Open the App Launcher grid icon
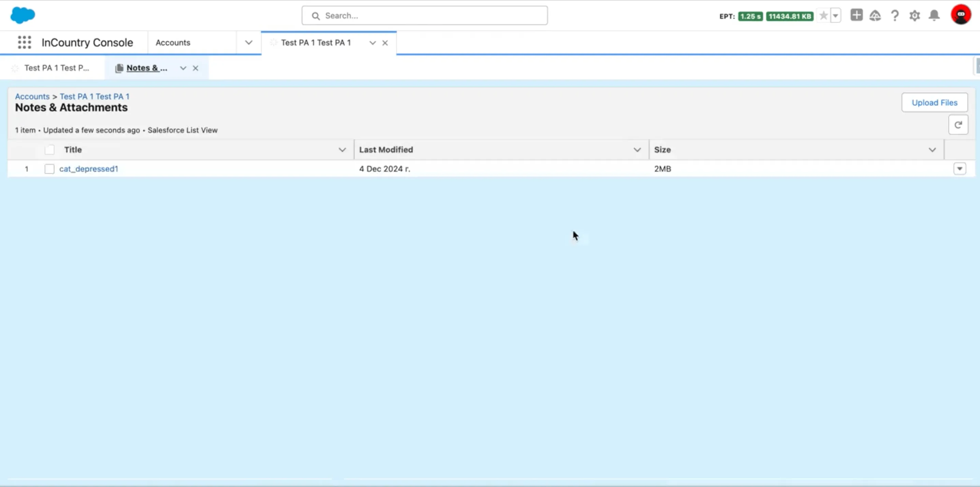The width and height of the screenshot is (980, 487). pyautogui.click(x=24, y=42)
